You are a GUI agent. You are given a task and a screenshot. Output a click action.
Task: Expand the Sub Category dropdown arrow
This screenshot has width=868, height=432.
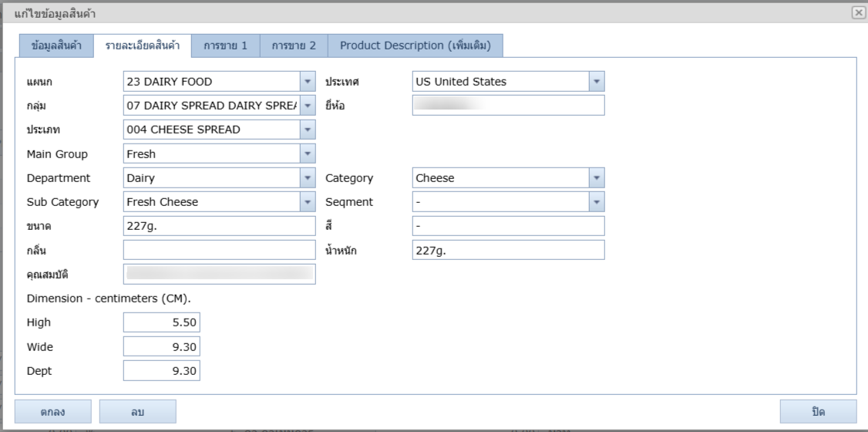(308, 202)
